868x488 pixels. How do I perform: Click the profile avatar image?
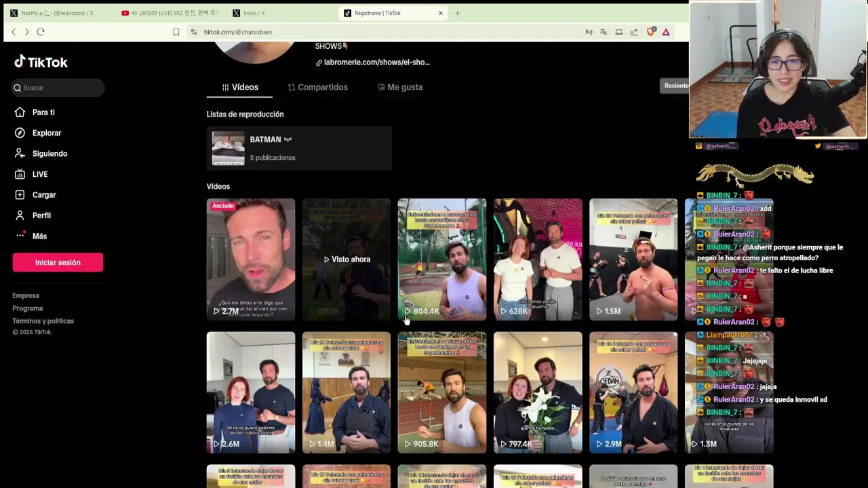click(x=254, y=52)
